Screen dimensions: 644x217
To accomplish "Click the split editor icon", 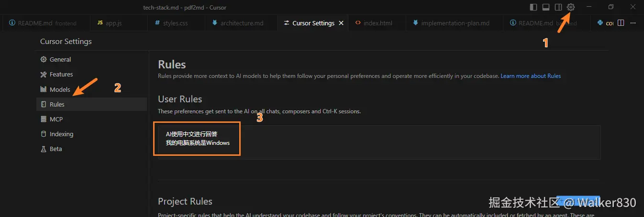I will pos(621,23).
